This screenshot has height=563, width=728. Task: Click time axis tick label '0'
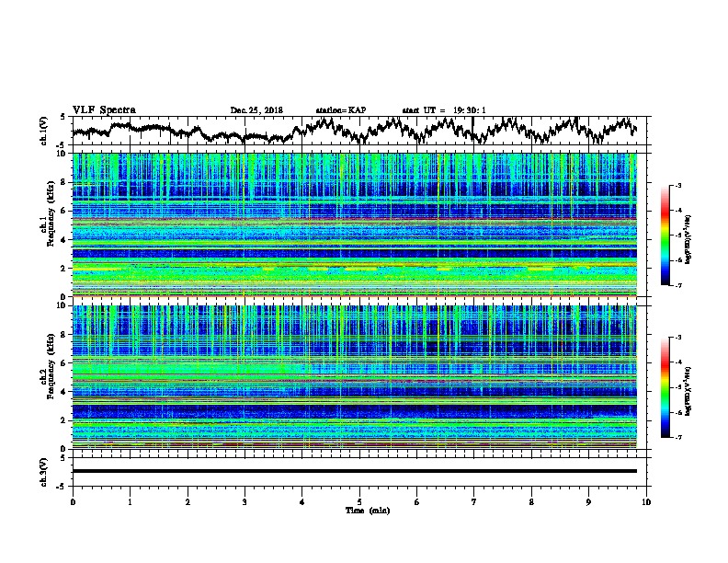point(73,502)
